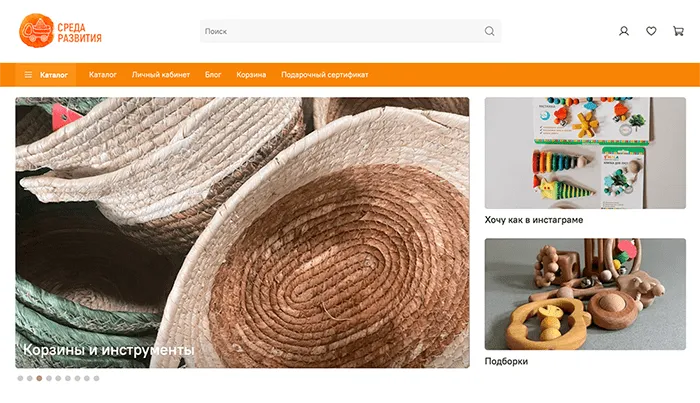Open favorites via heart icon

651,31
